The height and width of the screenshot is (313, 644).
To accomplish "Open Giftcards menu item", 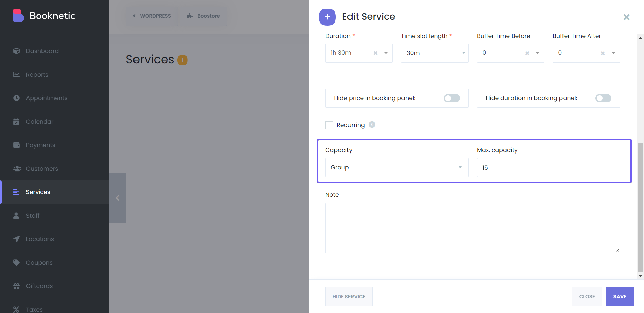I will pos(54,286).
